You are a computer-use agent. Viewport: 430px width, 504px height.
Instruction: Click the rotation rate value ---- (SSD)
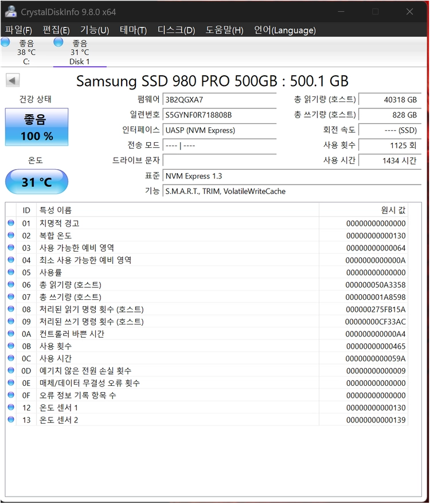[389, 130]
